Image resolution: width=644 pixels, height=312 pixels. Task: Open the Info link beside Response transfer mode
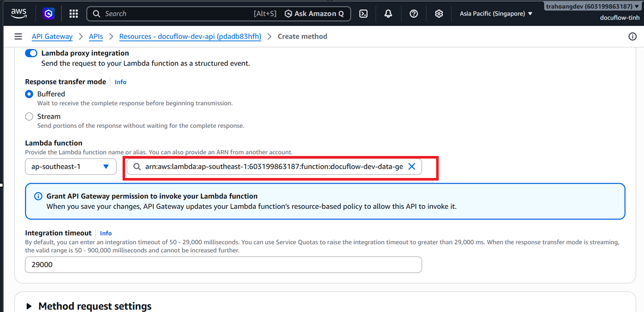point(121,82)
